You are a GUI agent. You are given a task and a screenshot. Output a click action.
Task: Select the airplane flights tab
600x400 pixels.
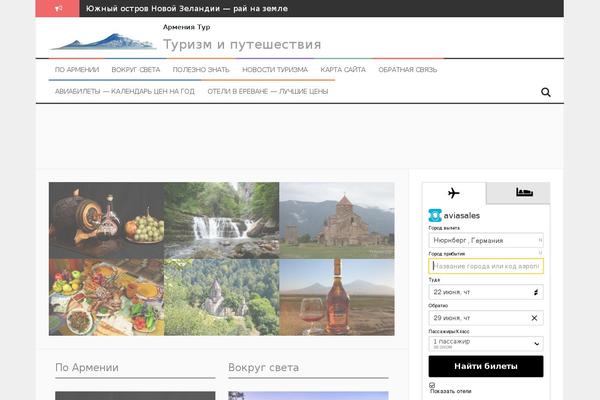click(454, 193)
